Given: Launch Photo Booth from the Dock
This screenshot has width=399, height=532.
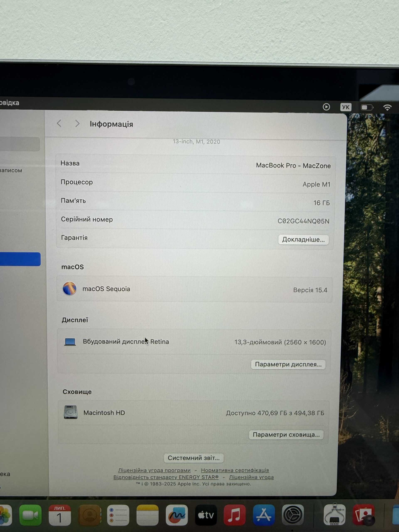Looking at the screenshot, I should (363, 515).
